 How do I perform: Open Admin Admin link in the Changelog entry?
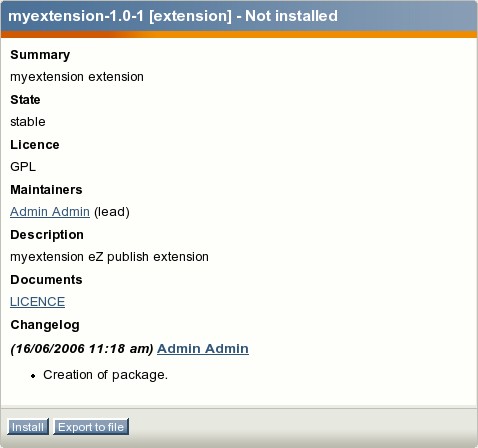pos(203,349)
